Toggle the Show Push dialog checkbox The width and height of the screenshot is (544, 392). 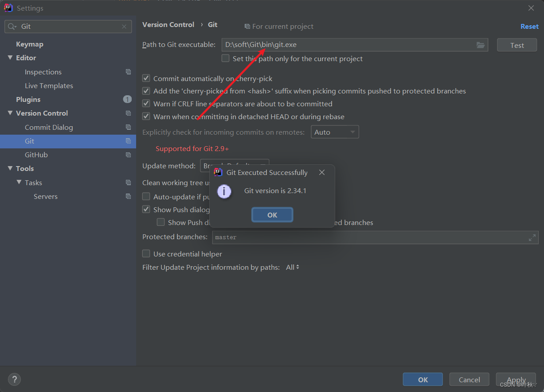[146, 209]
